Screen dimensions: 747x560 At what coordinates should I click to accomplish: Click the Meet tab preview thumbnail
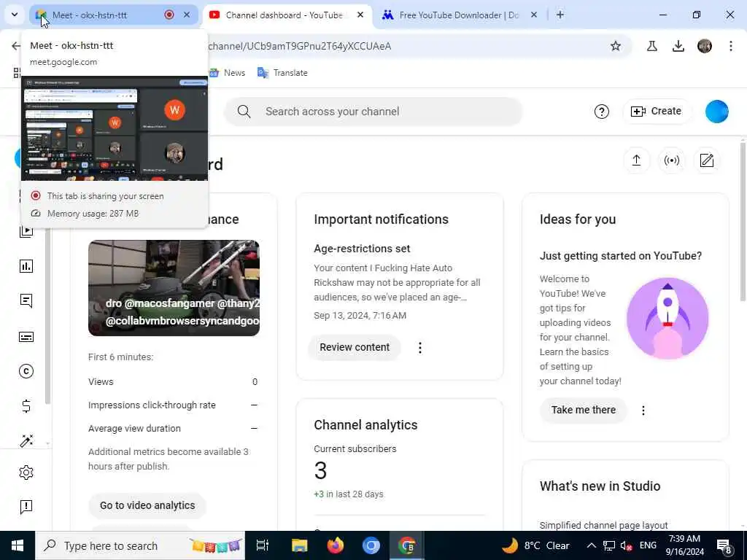115,128
